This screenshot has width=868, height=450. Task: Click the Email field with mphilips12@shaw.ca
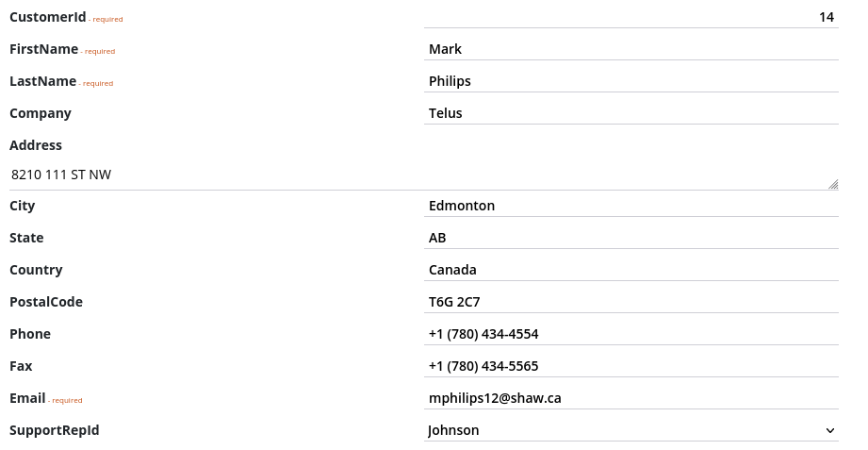click(x=631, y=399)
